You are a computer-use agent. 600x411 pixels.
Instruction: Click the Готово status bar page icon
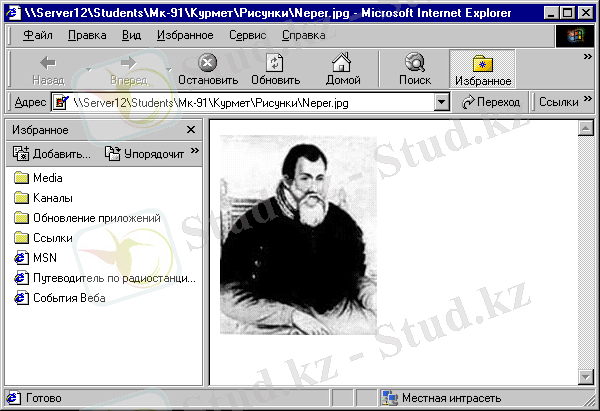[x=13, y=398]
